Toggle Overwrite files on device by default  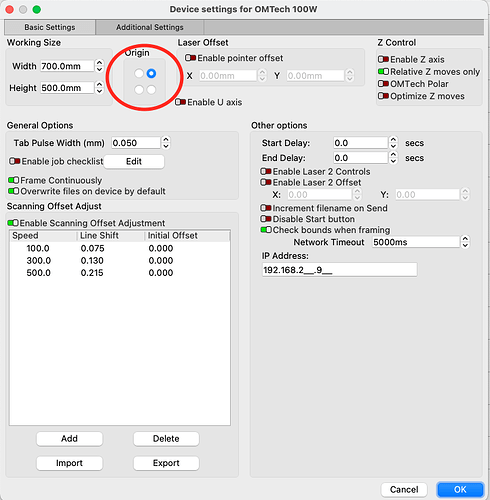14,191
